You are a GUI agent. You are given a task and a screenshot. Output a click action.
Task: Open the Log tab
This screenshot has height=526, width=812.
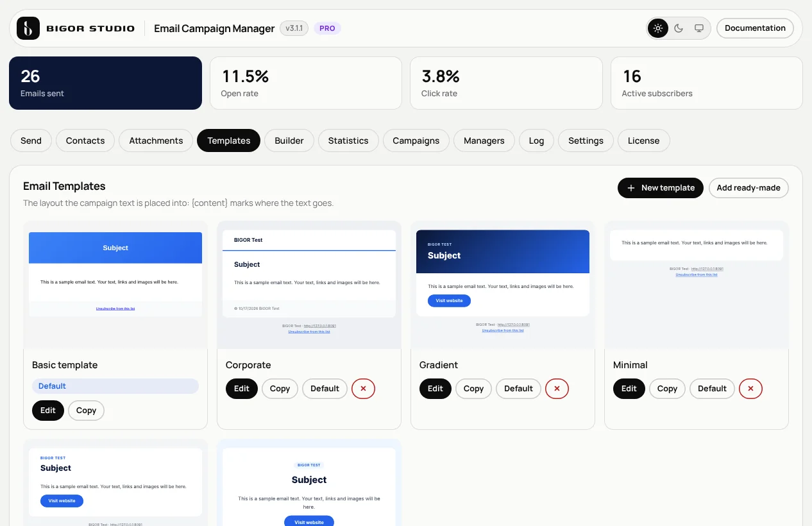(x=536, y=140)
